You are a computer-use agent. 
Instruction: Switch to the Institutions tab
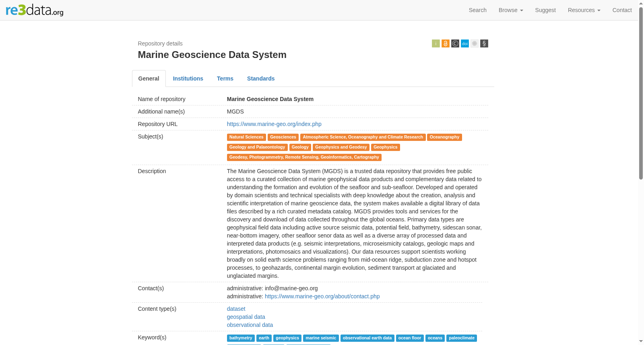[188, 79]
